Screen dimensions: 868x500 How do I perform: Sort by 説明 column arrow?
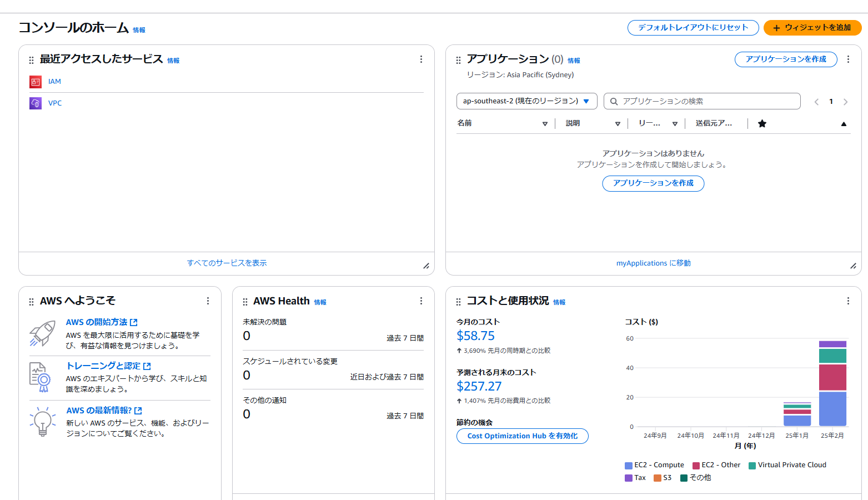pos(618,124)
